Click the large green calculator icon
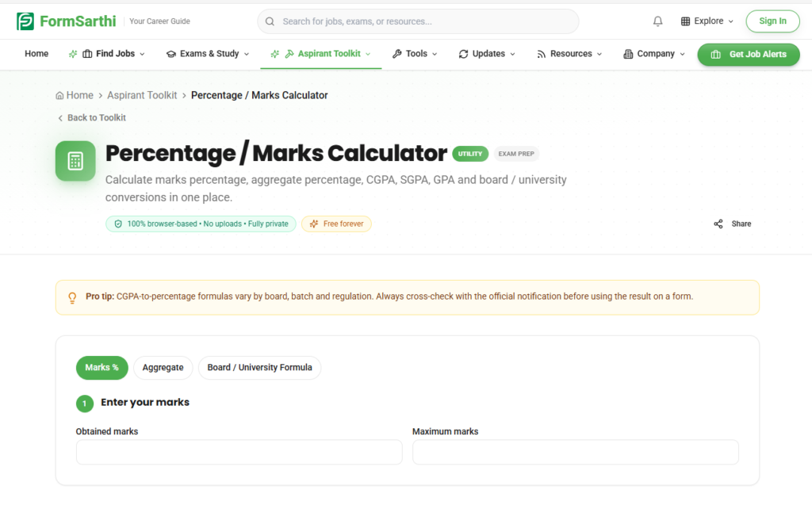Screen dimensions: 812x505 [x=75, y=161]
